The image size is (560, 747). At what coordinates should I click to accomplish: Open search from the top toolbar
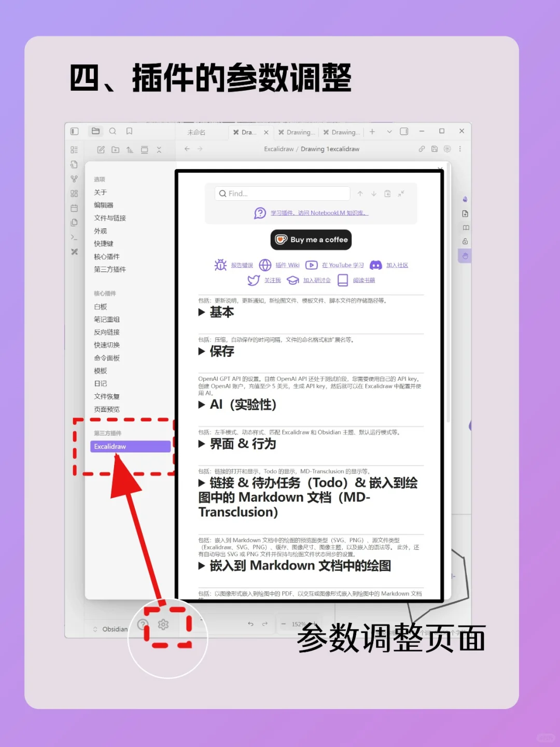click(113, 131)
